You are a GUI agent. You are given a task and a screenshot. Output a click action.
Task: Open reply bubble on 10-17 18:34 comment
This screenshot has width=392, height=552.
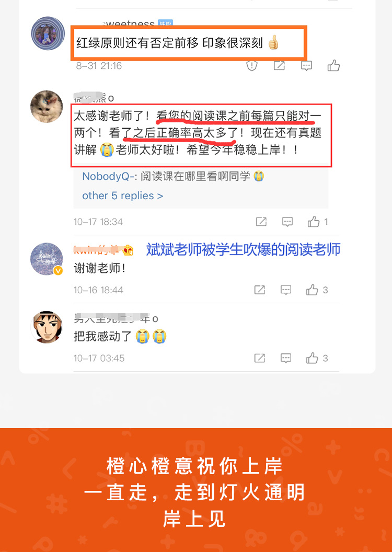[287, 222]
